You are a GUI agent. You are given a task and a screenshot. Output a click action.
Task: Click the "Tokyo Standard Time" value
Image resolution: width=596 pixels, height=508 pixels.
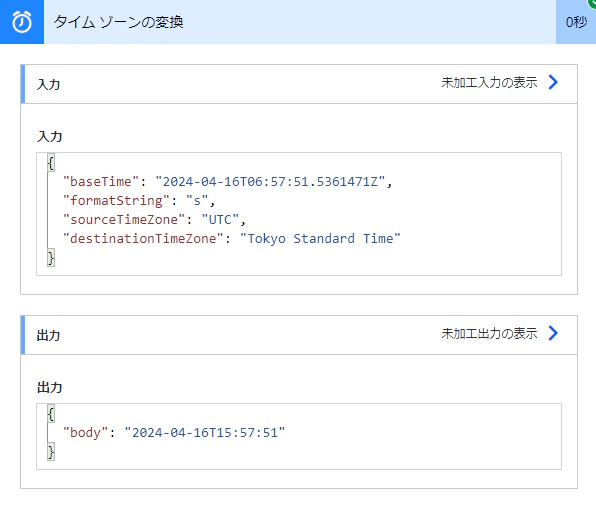(320, 239)
